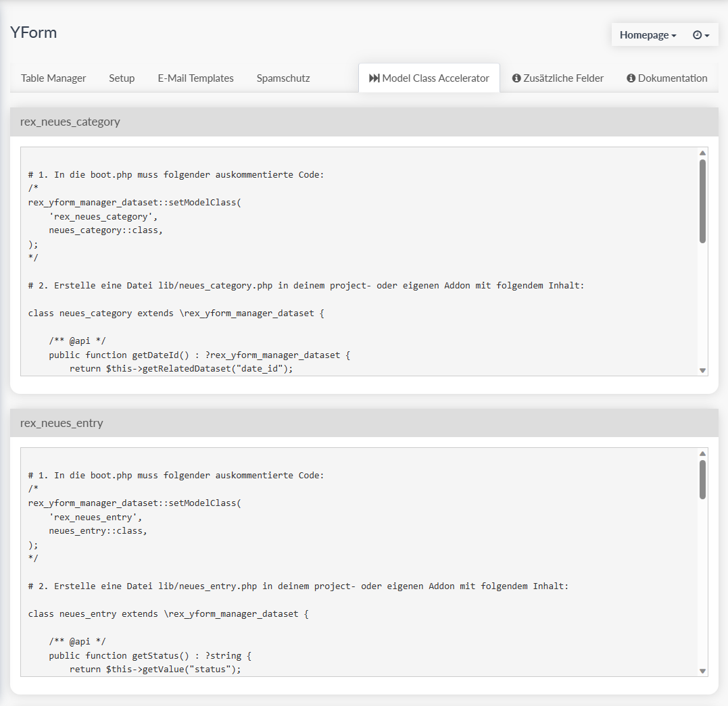This screenshot has height=706, width=728.
Task: Go to the Spamschutz tab
Action: click(283, 78)
